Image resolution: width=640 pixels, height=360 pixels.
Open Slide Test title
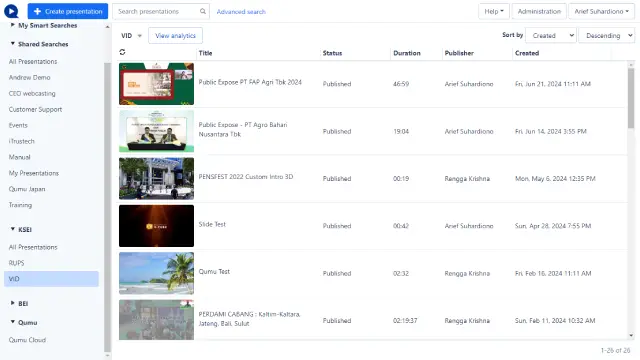212,224
